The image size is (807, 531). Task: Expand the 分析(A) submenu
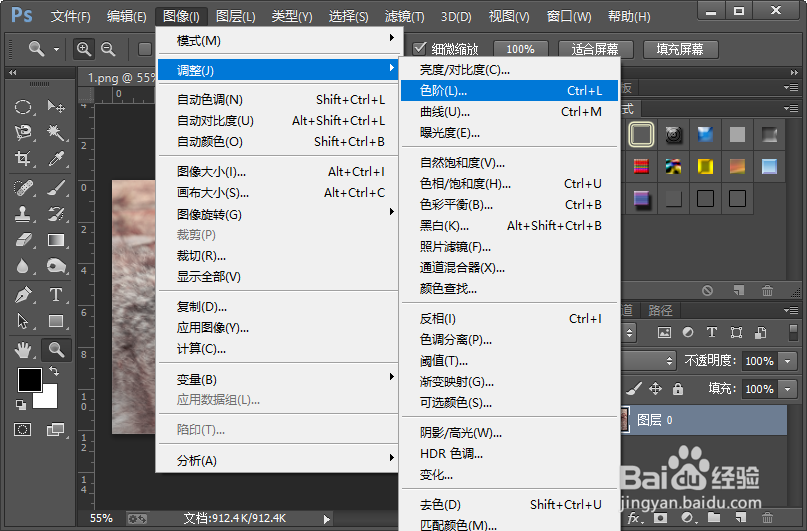(x=278, y=460)
